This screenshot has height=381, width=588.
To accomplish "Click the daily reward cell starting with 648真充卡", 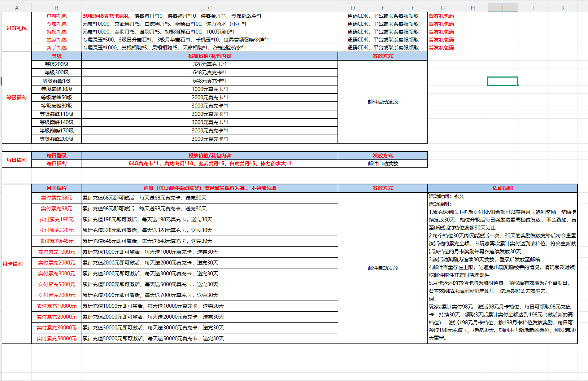I will (210, 163).
